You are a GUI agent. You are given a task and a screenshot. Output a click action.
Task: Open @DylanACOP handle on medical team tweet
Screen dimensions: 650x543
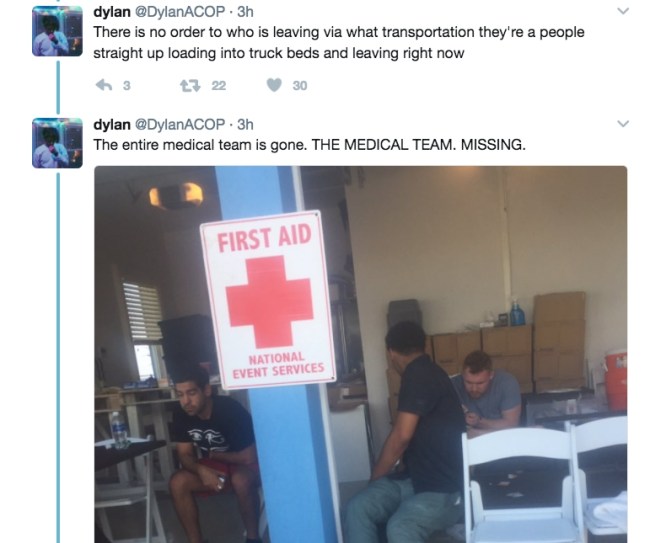point(180,124)
